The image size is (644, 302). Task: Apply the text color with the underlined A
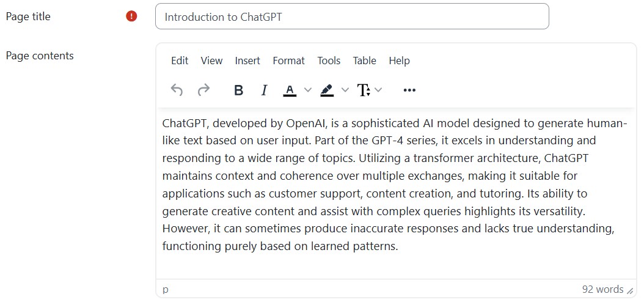click(x=290, y=90)
